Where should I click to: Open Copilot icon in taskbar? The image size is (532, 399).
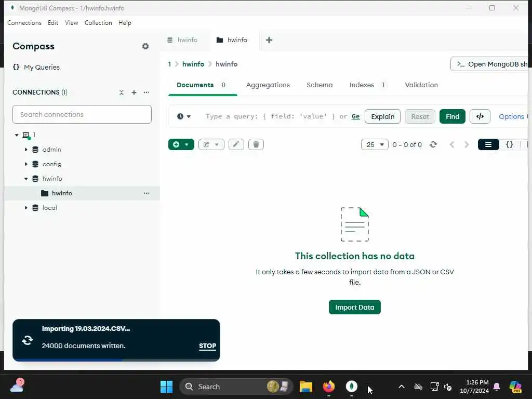516,387
